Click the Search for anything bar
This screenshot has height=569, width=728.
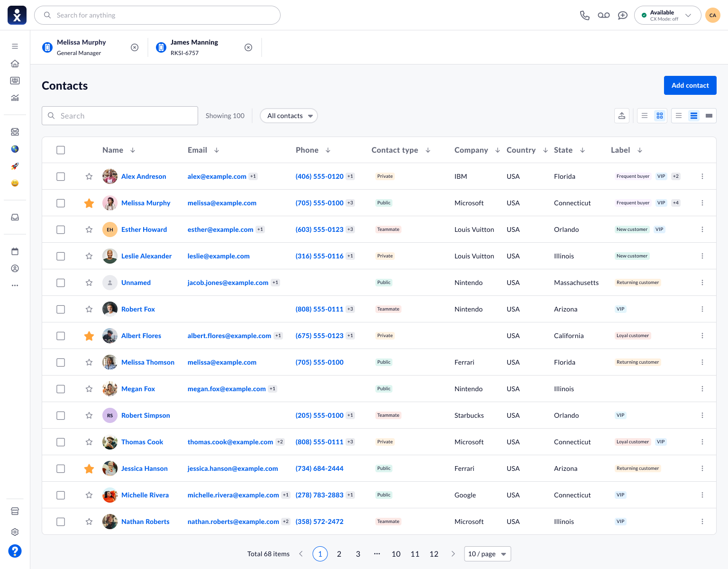point(157,15)
